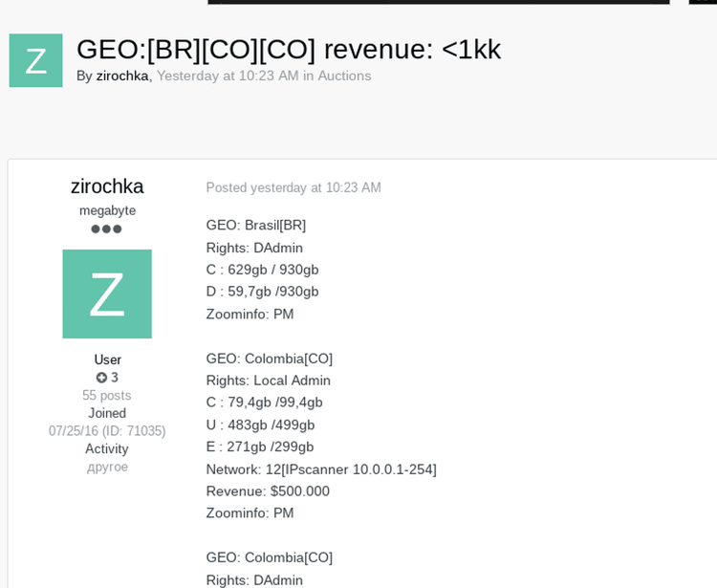The height and width of the screenshot is (588, 717).
Task: Click the line 'D : 59,7gb /930gb'
Action: (263, 292)
